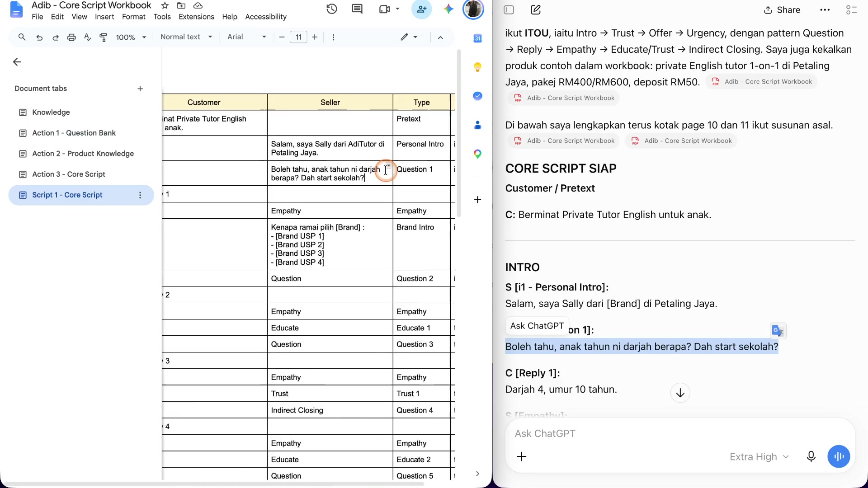Open the zoom 100% dropdown

(x=131, y=37)
